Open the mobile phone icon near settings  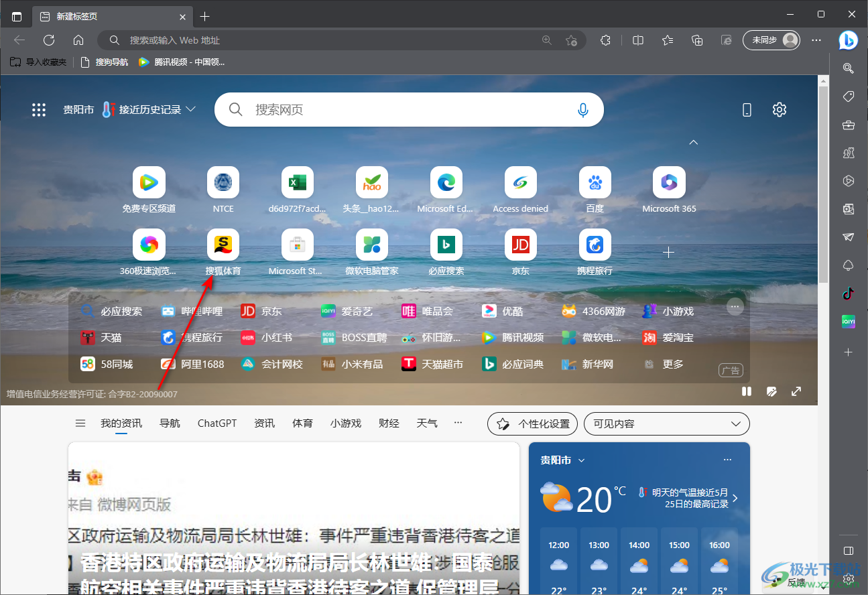tap(747, 110)
